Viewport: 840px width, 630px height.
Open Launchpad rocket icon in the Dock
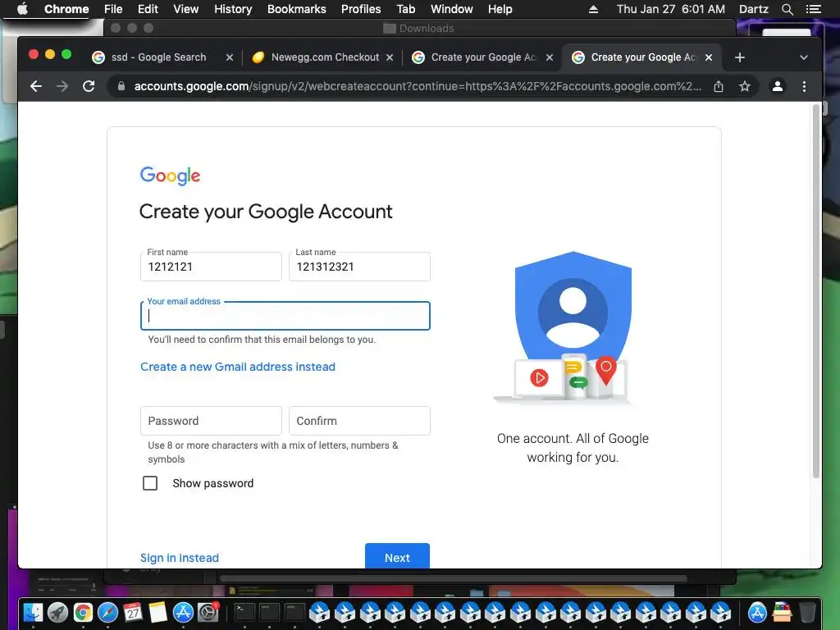point(58,612)
